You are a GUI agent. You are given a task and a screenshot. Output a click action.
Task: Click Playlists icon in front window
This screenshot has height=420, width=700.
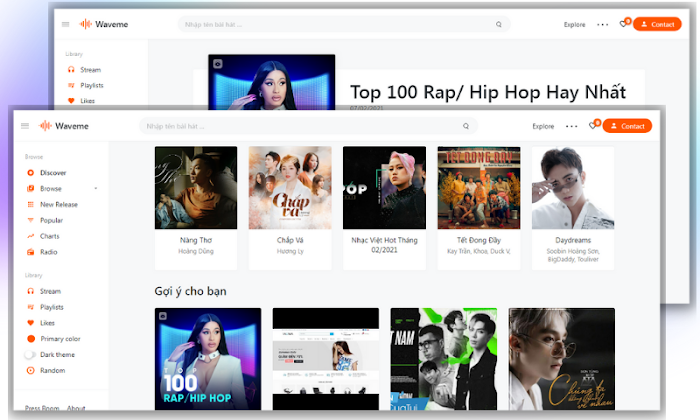pos(30,307)
